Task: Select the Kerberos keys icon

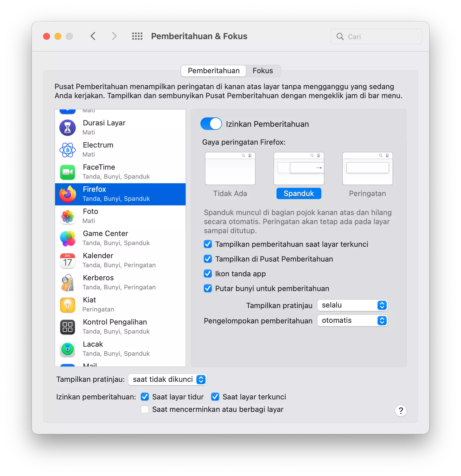Action: (x=67, y=283)
